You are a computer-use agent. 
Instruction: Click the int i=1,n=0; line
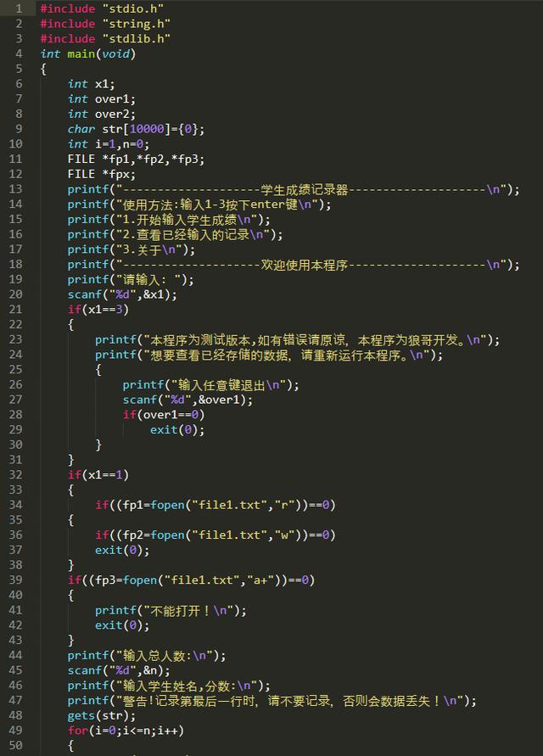109,143
